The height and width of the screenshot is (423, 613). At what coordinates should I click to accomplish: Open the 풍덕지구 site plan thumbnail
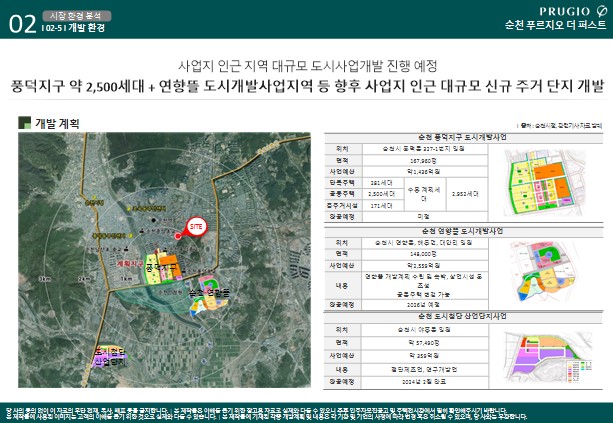point(545,183)
